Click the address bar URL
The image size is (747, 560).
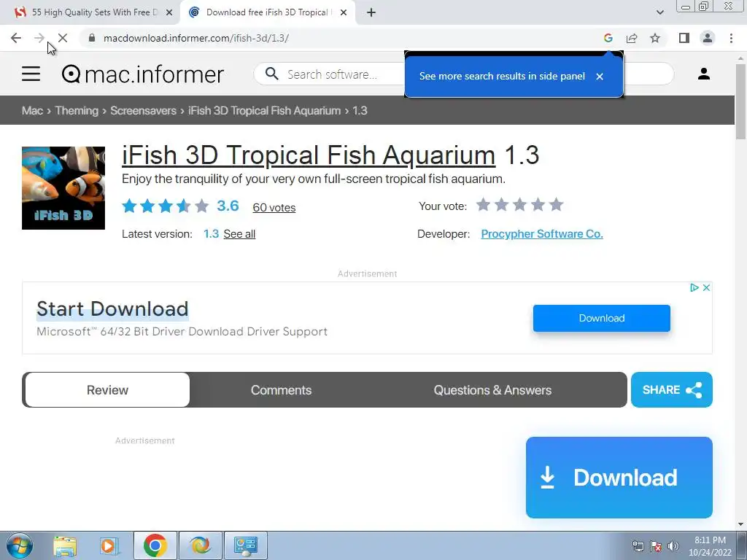coord(196,38)
